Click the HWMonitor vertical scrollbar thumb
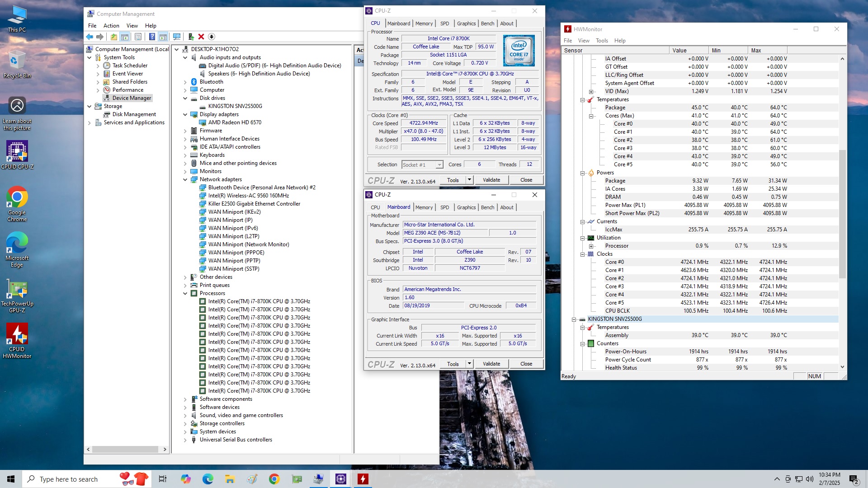This screenshot has height=488, width=868. click(x=842, y=214)
